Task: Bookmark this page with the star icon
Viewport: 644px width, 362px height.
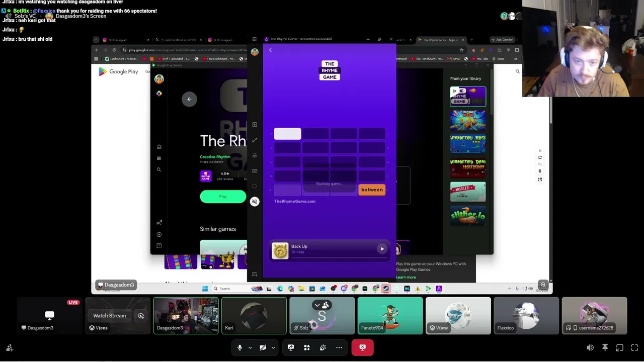Action: 461,50
